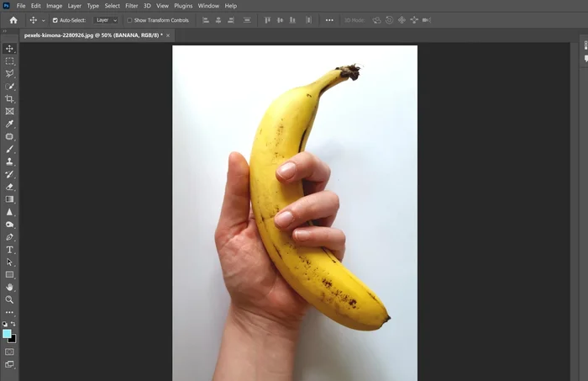This screenshot has height=381, width=588.
Task: Click the Home icon in options bar
Action: [13, 19]
